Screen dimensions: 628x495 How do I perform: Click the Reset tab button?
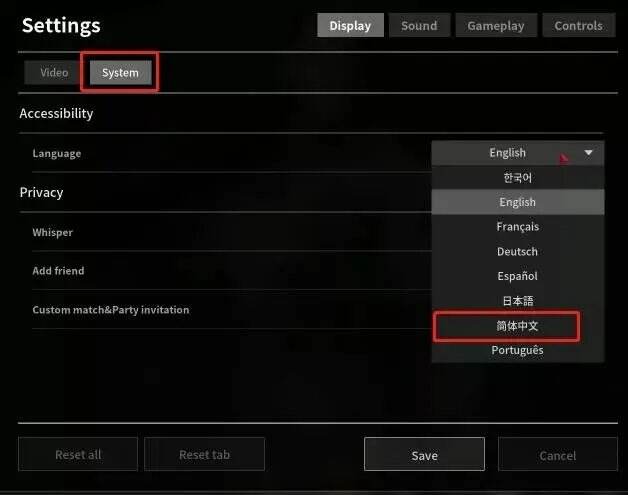pyautogui.click(x=204, y=455)
